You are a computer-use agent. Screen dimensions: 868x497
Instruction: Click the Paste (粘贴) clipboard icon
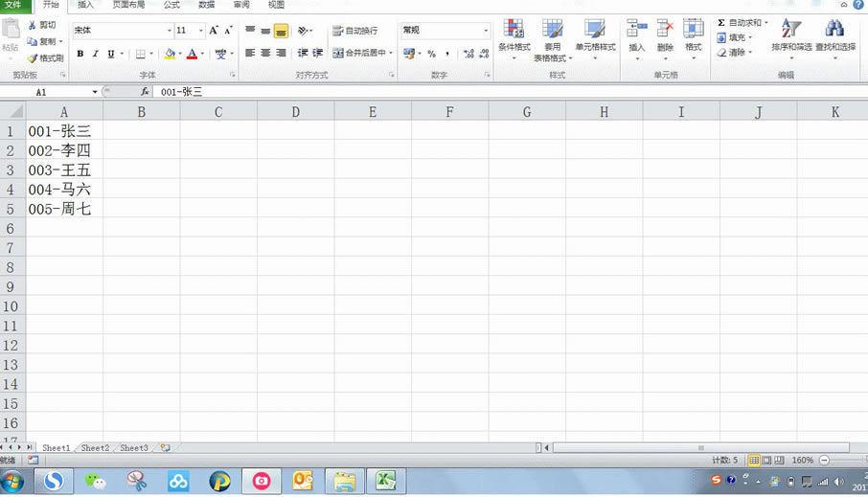pyautogui.click(x=11, y=29)
